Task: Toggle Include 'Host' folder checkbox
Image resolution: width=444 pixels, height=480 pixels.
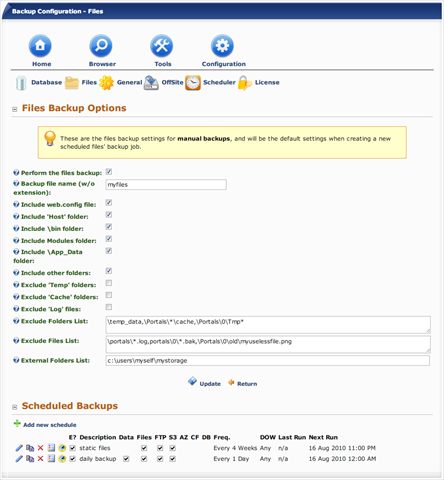Action: click(x=109, y=215)
